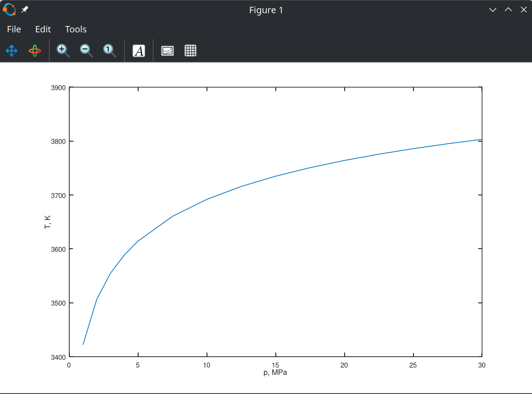The width and height of the screenshot is (532, 394).
Task: Click the 3900 tick label on the y-axis
Action: (58, 87)
